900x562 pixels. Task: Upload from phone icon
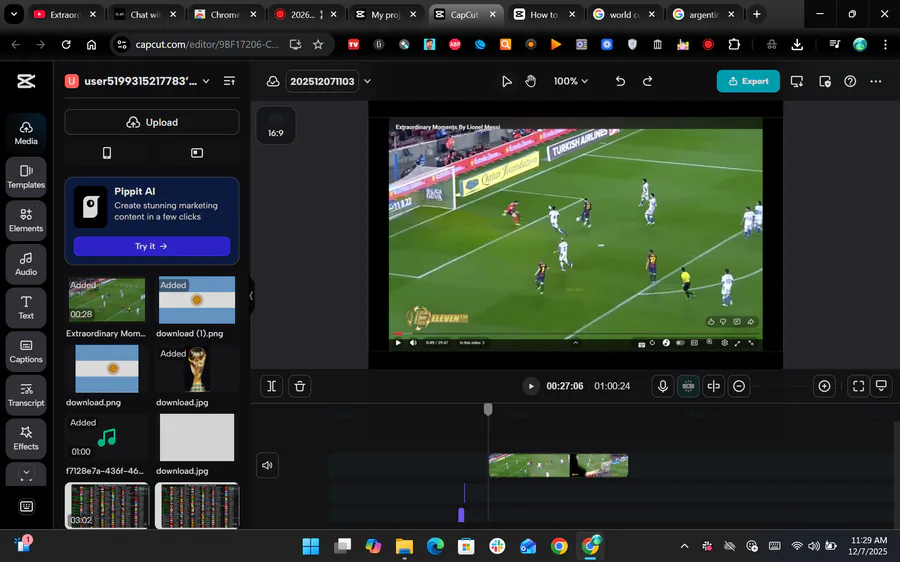(x=107, y=153)
